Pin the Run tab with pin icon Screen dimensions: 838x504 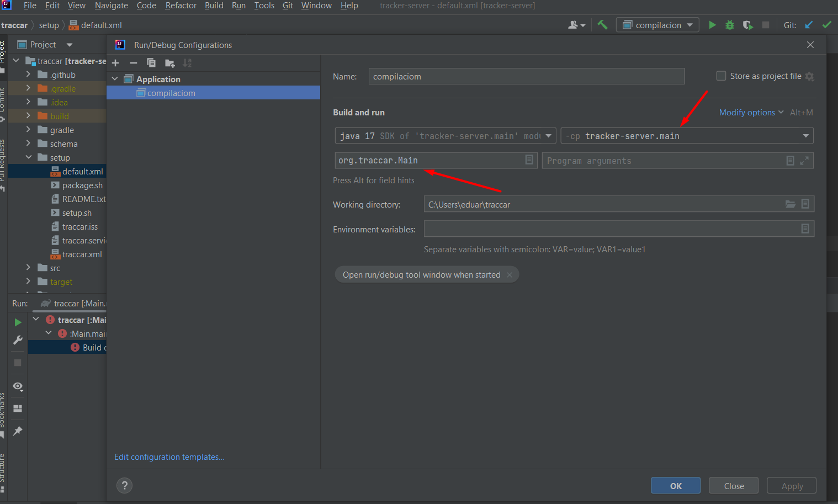coord(18,431)
